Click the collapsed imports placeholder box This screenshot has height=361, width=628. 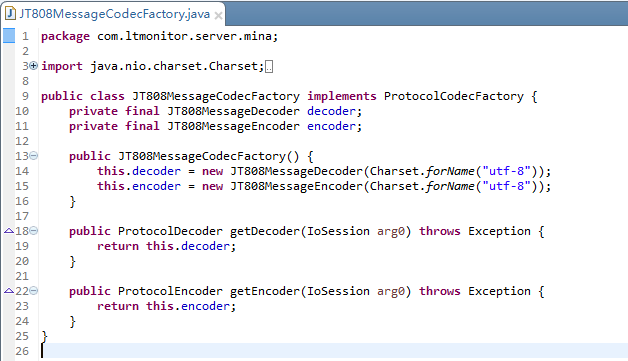click(x=269, y=67)
